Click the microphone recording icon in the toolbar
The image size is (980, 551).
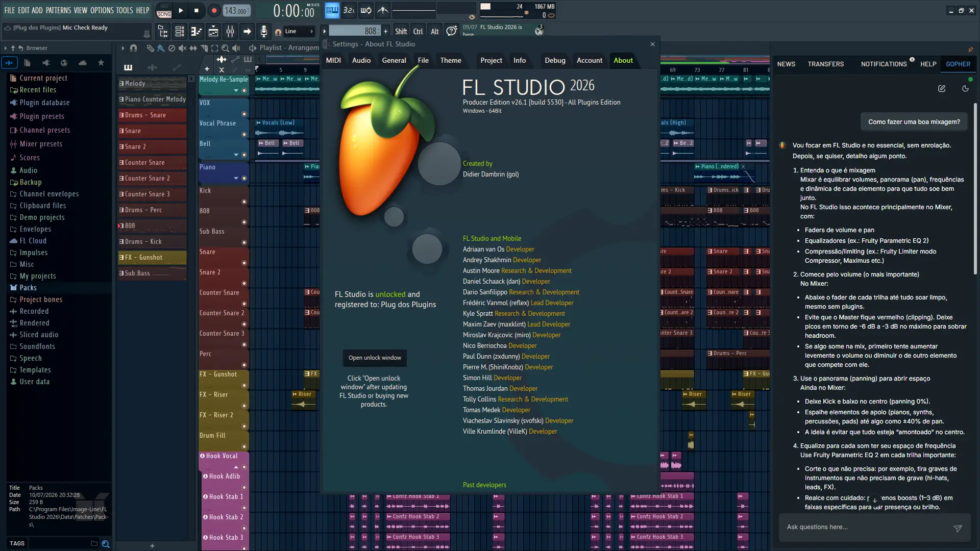(x=264, y=32)
